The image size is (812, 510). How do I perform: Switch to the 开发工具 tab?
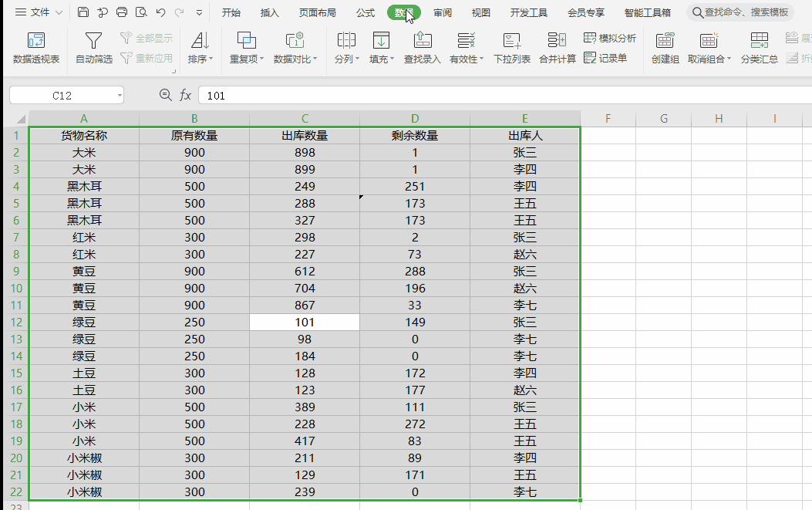click(528, 12)
